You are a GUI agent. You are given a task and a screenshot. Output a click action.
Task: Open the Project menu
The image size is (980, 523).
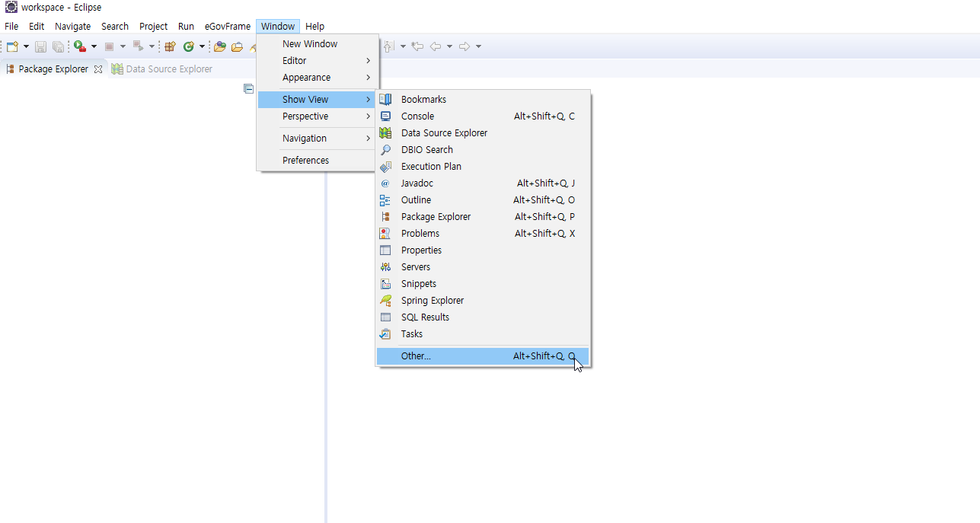click(153, 26)
